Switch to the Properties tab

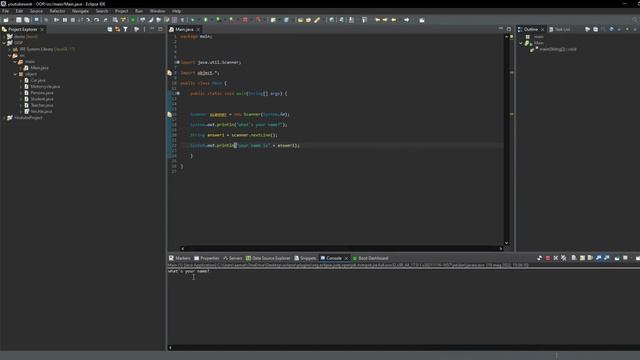[x=207, y=258]
